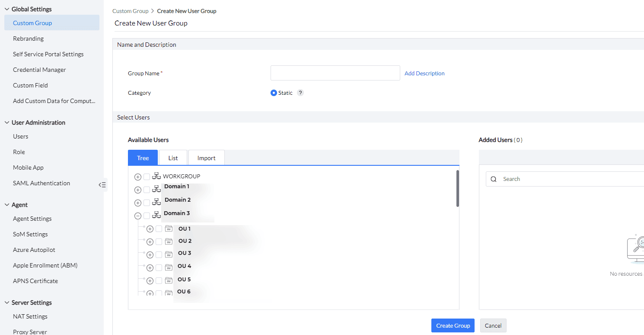Expand the OU 2 node
Image resolution: width=644 pixels, height=335 pixels.
click(x=150, y=241)
